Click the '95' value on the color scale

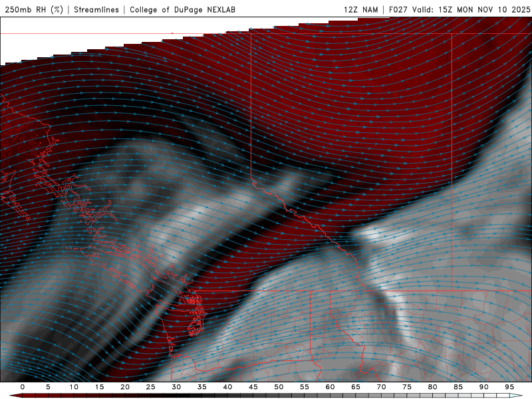(509, 387)
